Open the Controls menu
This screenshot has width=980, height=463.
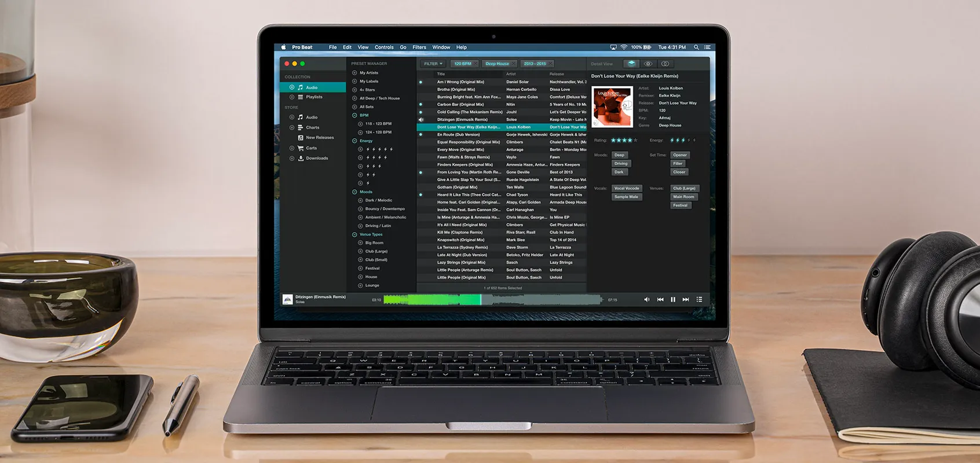(x=383, y=47)
